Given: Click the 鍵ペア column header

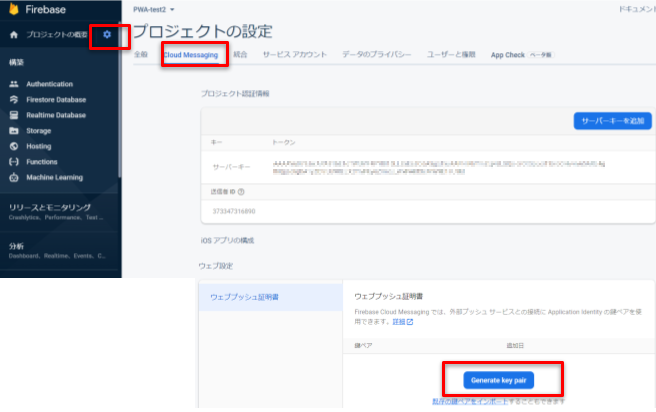Looking at the screenshot, I should tap(363, 345).
